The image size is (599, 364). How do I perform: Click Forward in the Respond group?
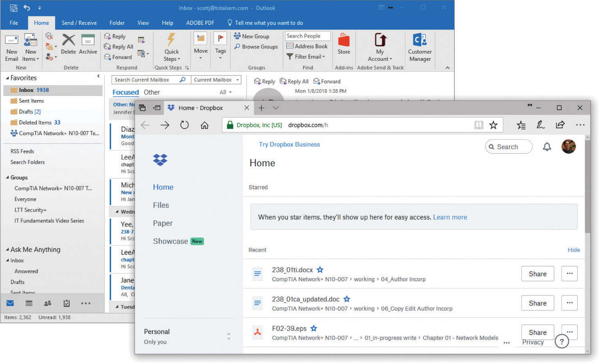(x=118, y=57)
